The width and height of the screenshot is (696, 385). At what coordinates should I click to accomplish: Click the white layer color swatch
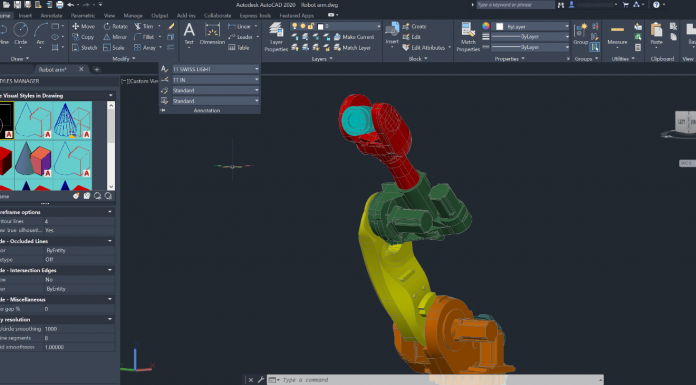(x=320, y=27)
